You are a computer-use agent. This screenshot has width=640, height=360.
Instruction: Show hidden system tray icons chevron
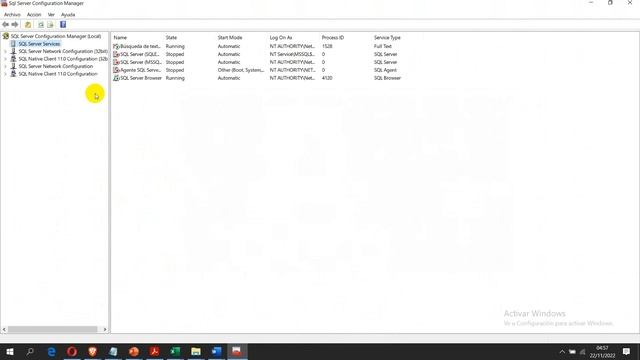562,352
